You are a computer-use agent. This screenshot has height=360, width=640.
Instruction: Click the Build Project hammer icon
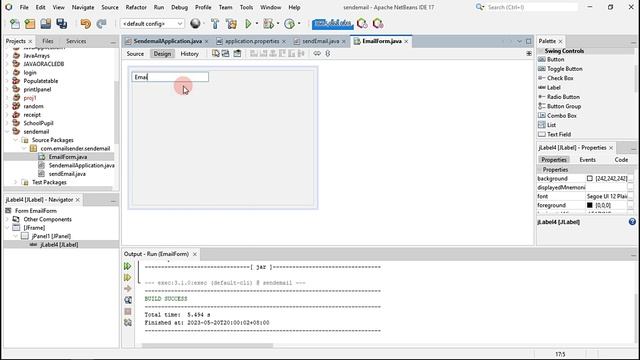215,24
